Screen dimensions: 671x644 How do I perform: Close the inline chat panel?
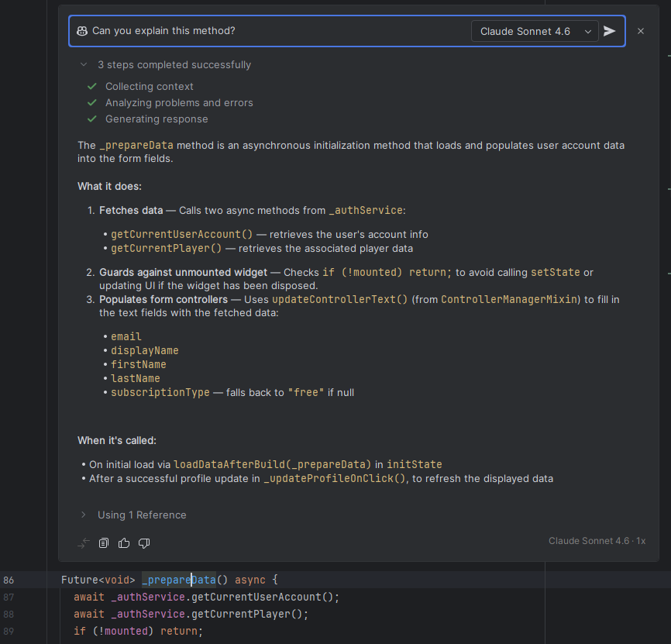click(x=641, y=31)
